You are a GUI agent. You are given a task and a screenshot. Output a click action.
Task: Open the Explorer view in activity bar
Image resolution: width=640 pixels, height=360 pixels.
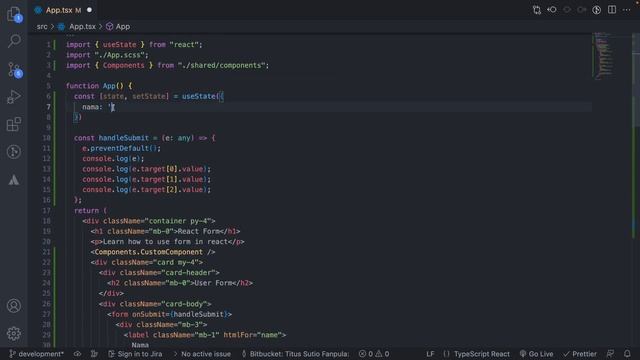click(x=14, y=14)
